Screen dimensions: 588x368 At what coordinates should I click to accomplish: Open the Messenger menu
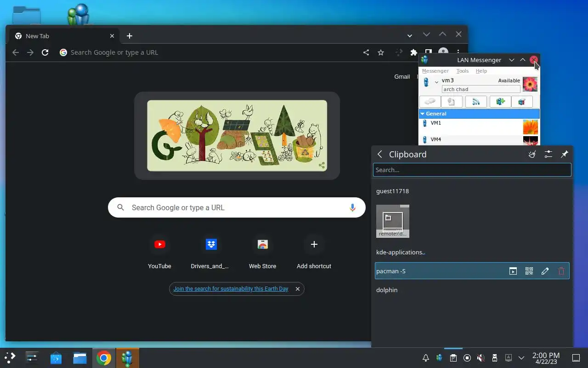pyautogui.click(x=435, y=71)
